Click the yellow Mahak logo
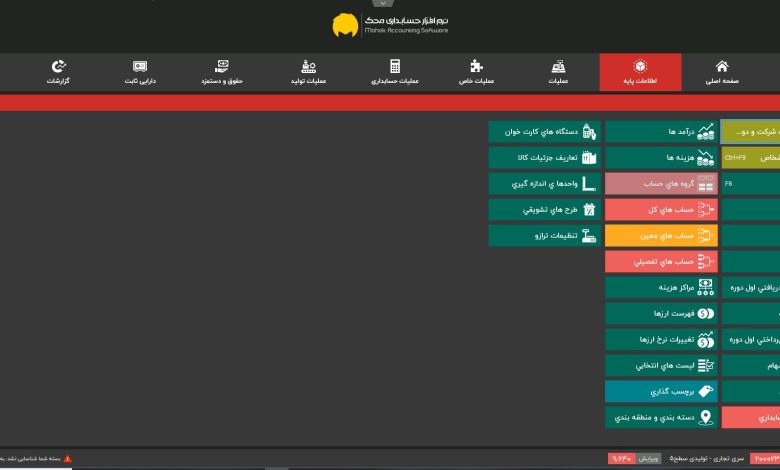 coord(345,25)
